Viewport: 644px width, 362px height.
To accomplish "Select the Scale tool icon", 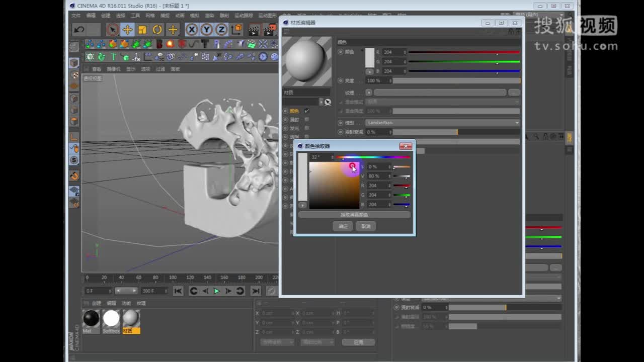I will 141,30.
